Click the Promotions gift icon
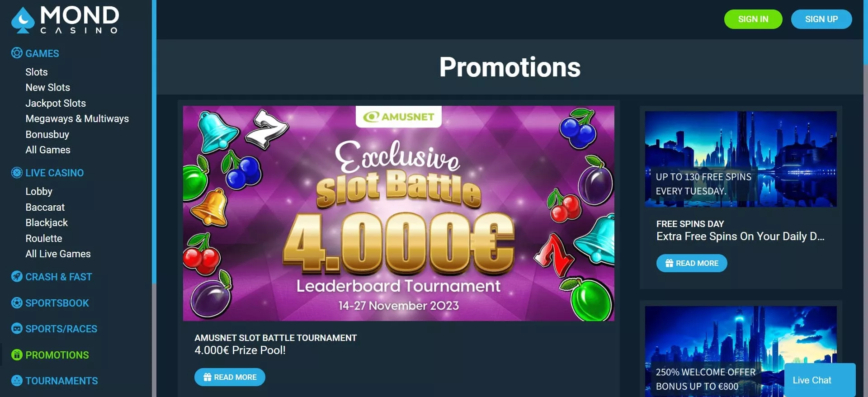Screen dimensions: 868x397 [x=17, y=355]
